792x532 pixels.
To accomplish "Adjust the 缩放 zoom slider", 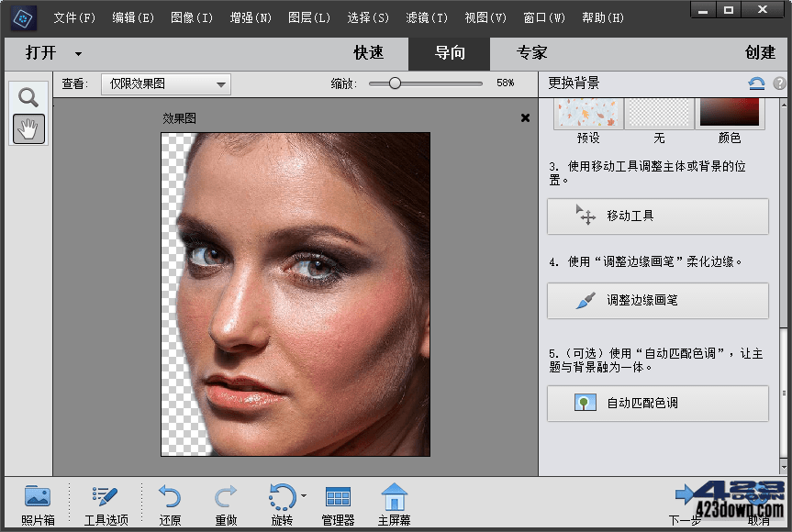I will coord(395,83).
